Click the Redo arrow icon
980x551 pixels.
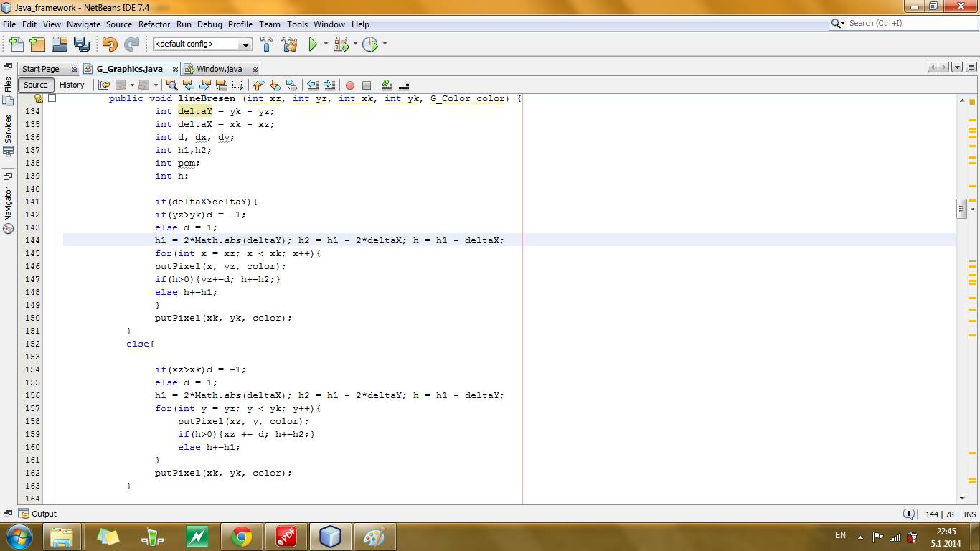tap(131, 44)
